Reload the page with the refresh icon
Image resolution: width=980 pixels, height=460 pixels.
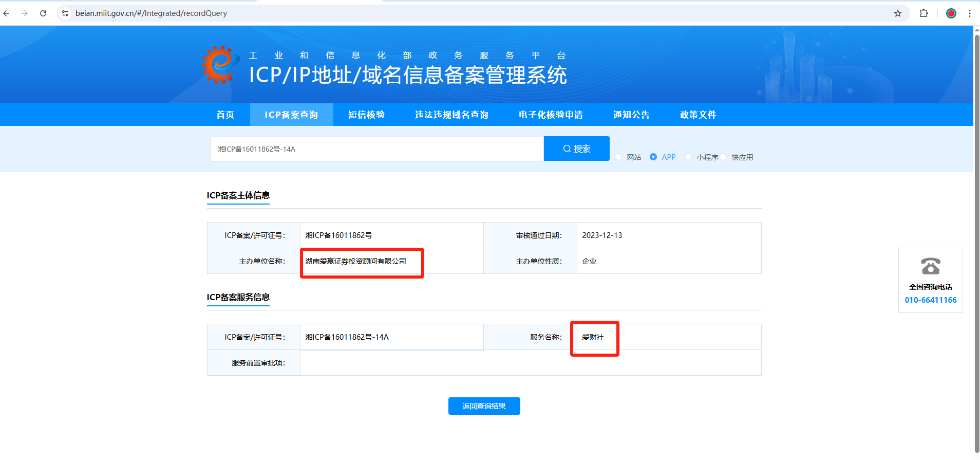click(x=43, y=13)
